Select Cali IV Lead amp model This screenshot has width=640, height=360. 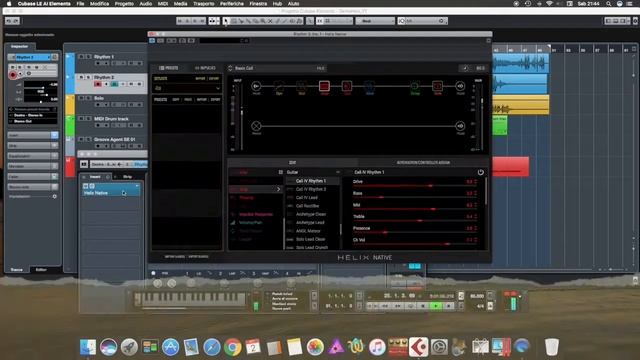(307, 198)
